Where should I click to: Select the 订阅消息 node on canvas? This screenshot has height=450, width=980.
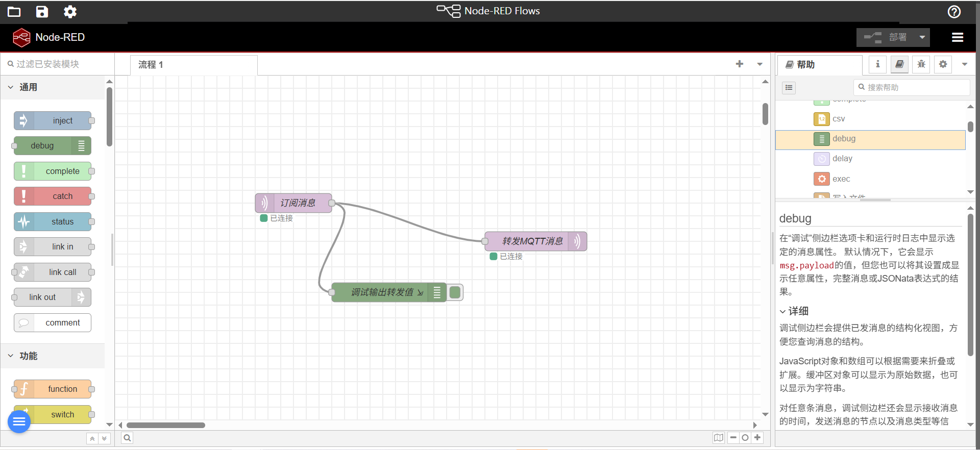click(x=293, y=203)
